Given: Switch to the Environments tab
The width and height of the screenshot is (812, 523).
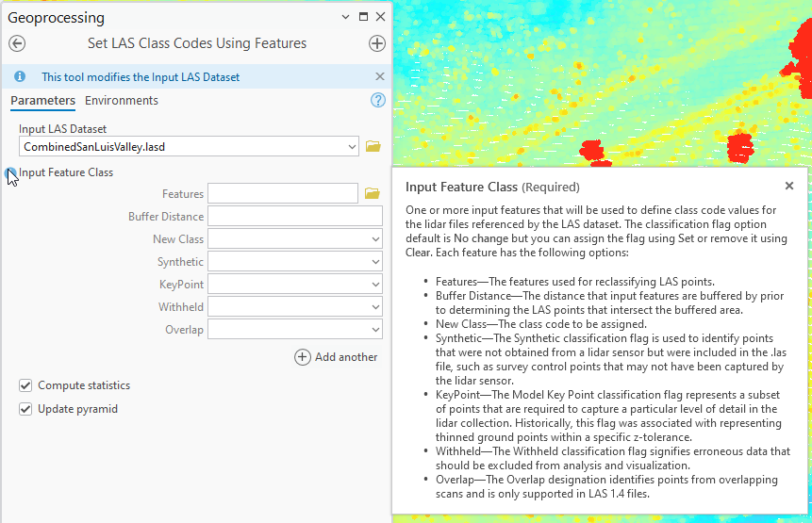Looking at the screenshot, I should pyautogui.click(x=122, y=100).
